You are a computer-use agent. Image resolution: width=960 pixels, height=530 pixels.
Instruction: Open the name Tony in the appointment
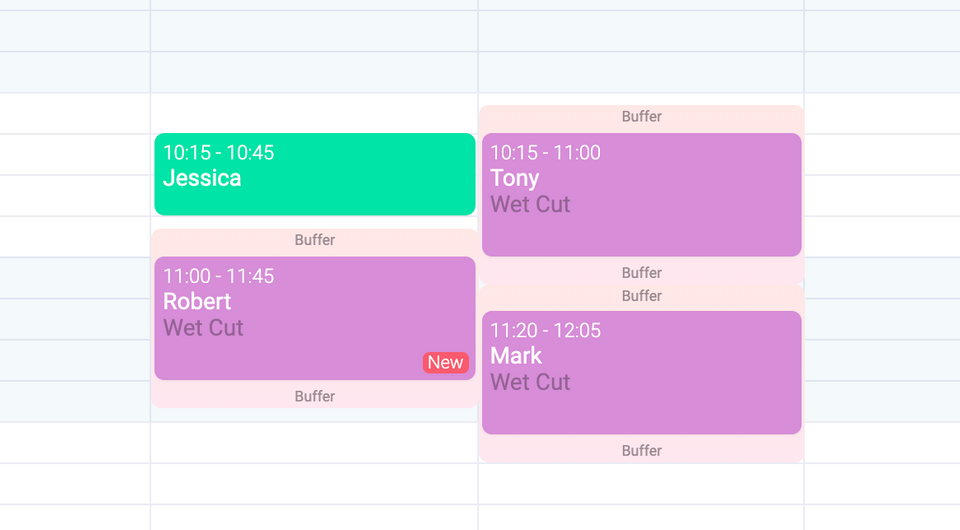[514, 178]
